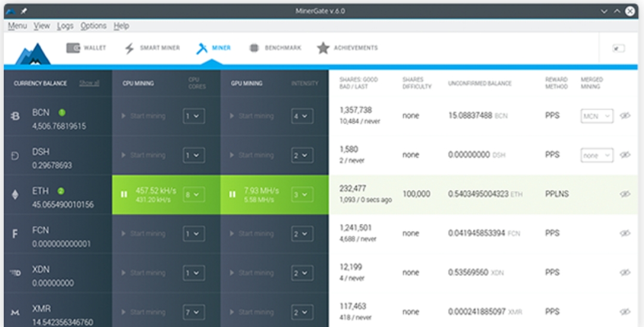The image size is (644, 327).
Task: Click the green status badge beside BCN
Action: [61, 112]
